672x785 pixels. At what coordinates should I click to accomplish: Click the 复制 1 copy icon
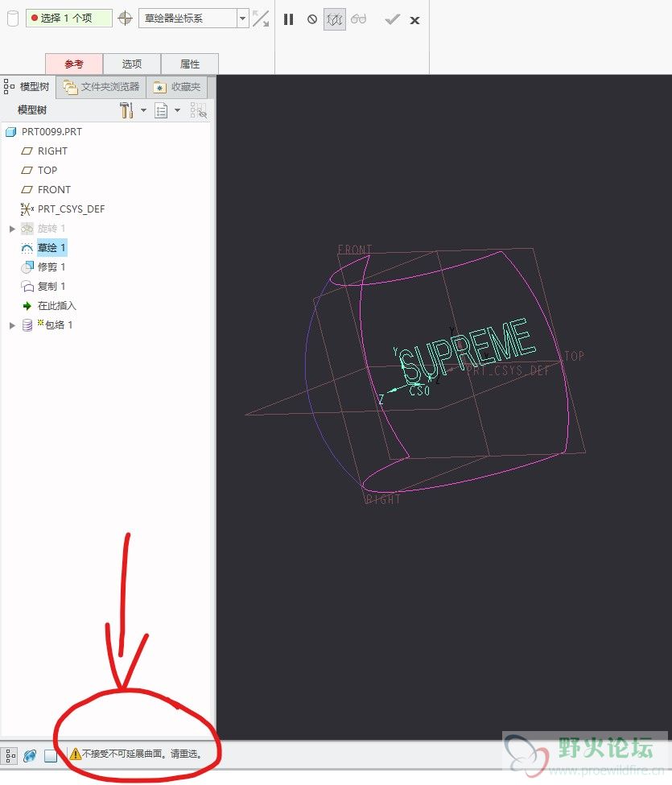(27, 287)
